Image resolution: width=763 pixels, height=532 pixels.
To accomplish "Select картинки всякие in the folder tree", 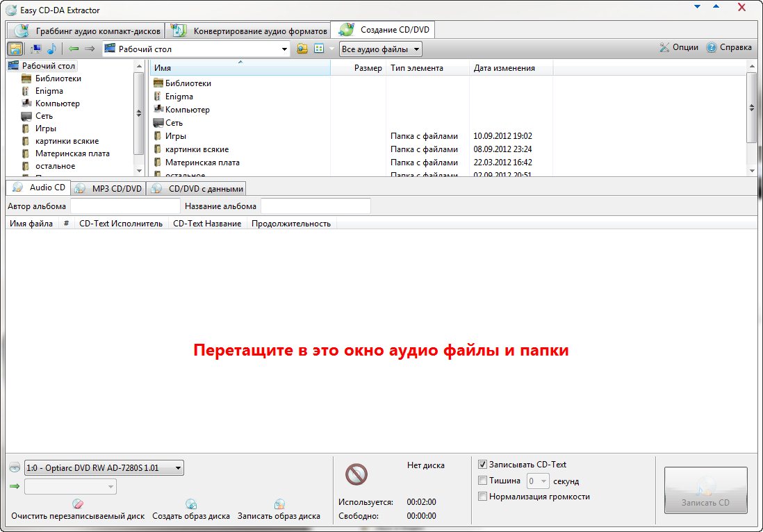I will [67, 141].
